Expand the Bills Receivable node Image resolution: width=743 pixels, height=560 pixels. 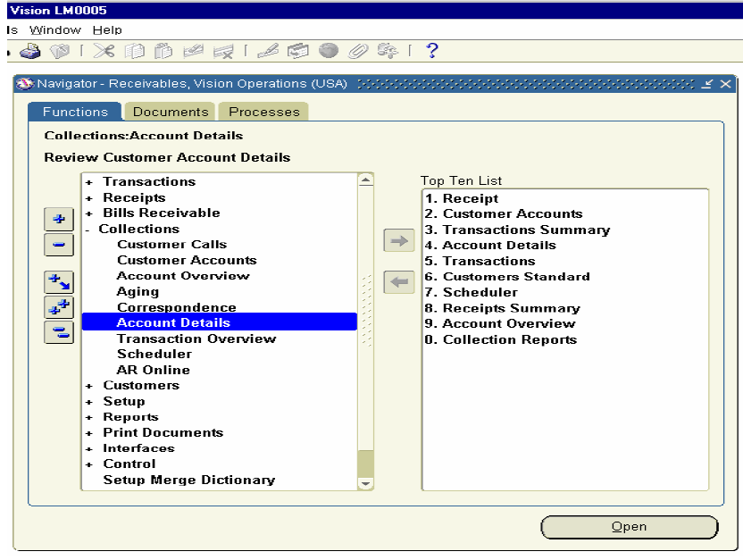[88, 213]
